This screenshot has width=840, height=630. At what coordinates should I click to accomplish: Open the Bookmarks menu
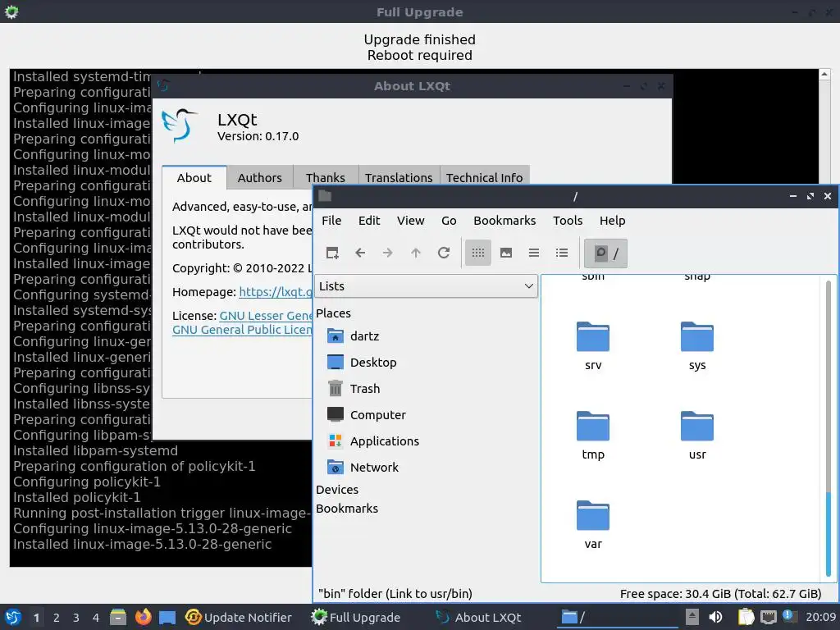[504, 221]
